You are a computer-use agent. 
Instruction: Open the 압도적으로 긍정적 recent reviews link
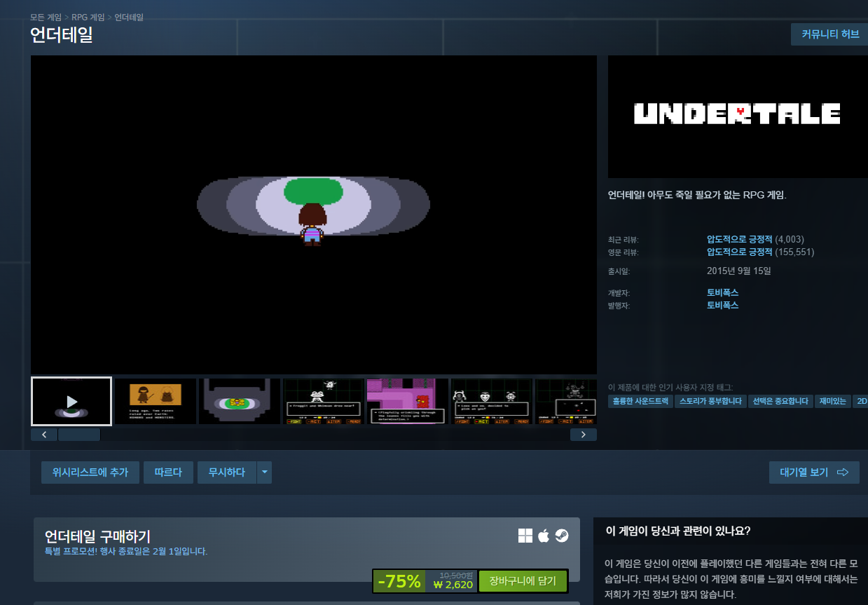[x=741, y=239]
